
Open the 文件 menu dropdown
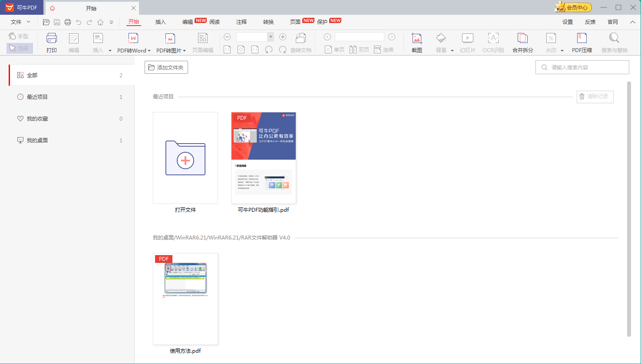pos(20,22)
